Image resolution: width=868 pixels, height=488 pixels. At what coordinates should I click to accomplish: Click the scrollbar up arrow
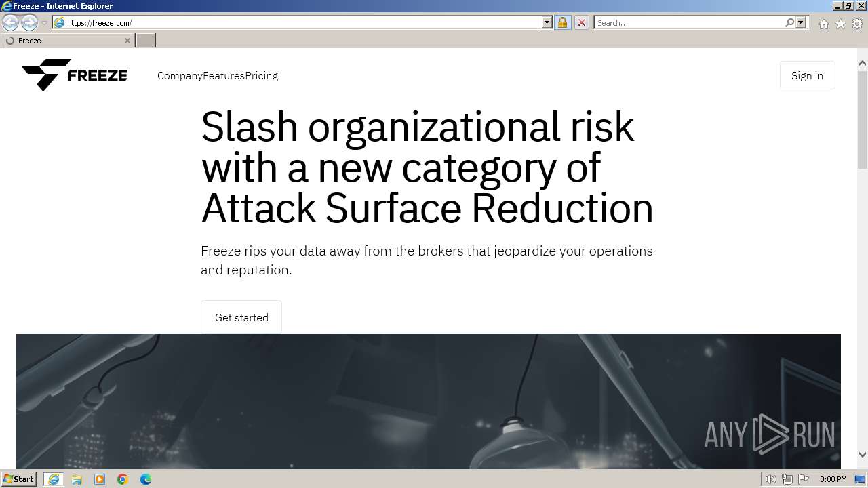click(863, 63)
